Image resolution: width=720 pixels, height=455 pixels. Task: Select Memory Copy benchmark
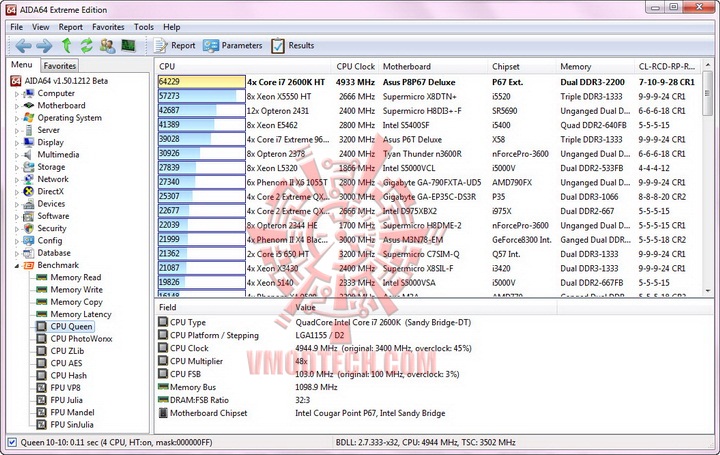76,302
